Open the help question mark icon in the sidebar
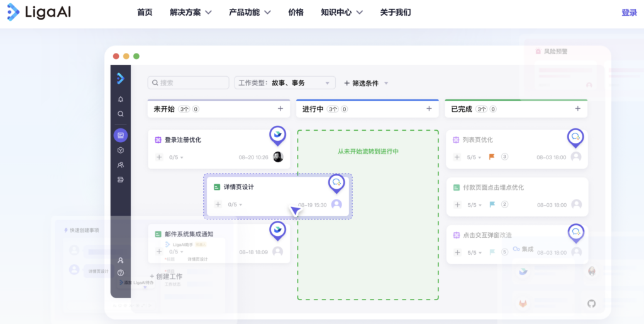 click(x=120, y=272)
